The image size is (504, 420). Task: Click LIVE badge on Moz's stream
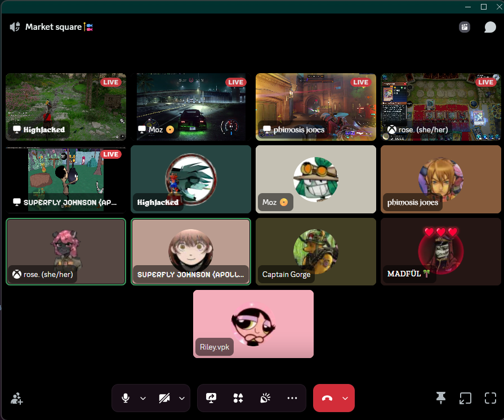pos(235,82)
